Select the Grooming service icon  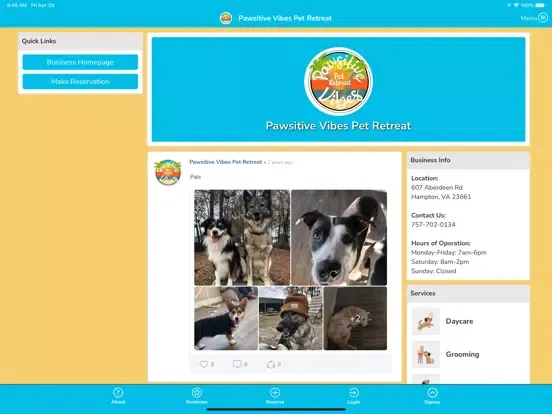coord(426,354)
